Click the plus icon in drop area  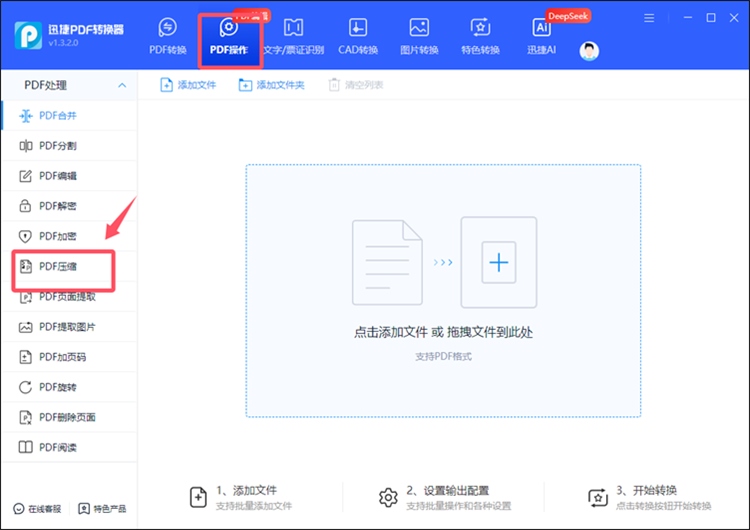point(498,262)
